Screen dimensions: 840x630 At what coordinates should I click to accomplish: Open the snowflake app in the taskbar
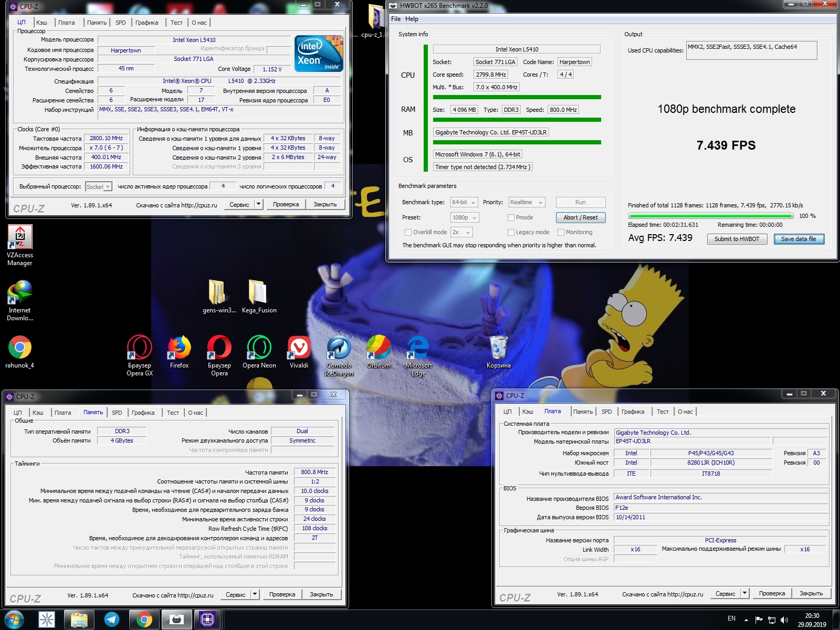47,620
